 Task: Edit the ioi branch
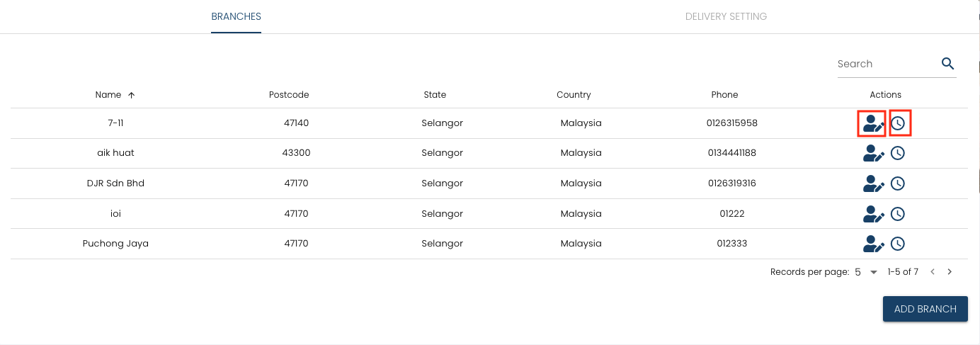pyautogui.click(x=873, y=213)
